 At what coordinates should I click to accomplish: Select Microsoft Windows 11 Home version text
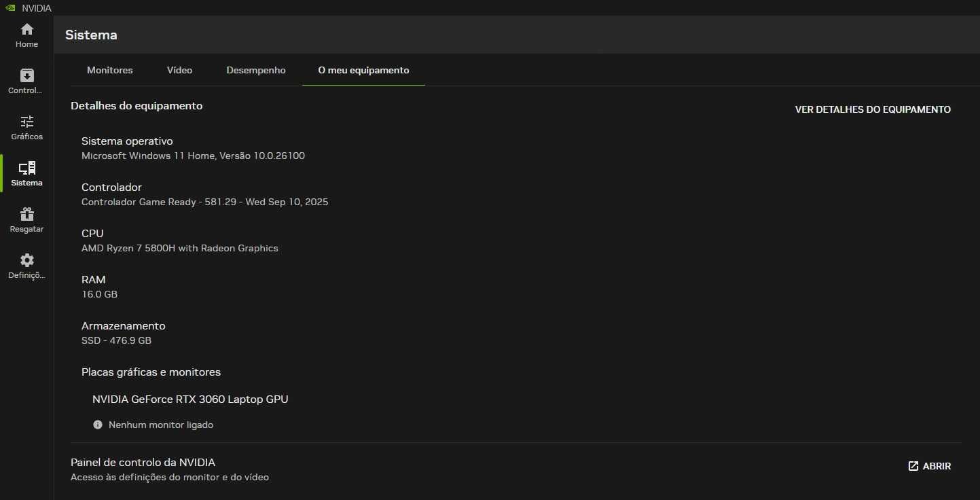pyautogui.click(x=193, y=156)
